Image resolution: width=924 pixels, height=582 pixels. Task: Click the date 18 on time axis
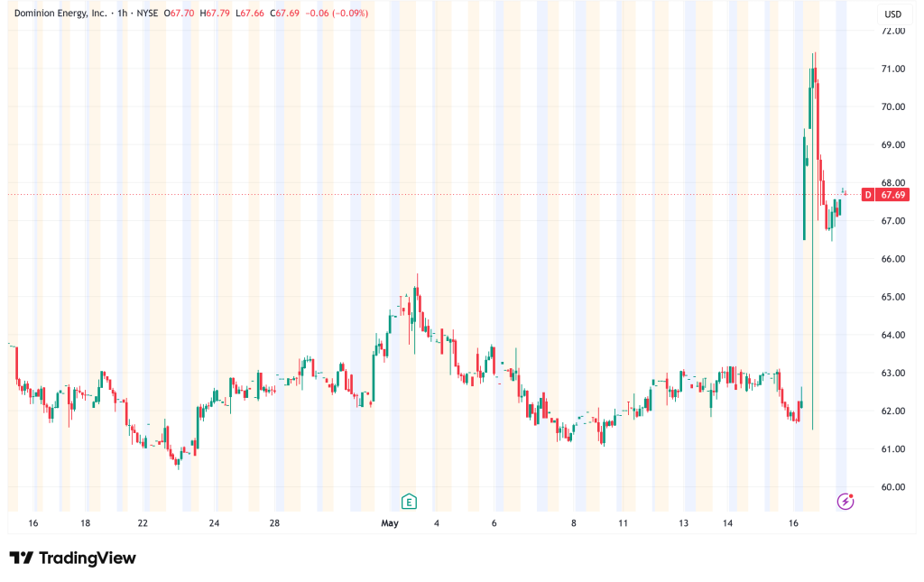point(86,523)
